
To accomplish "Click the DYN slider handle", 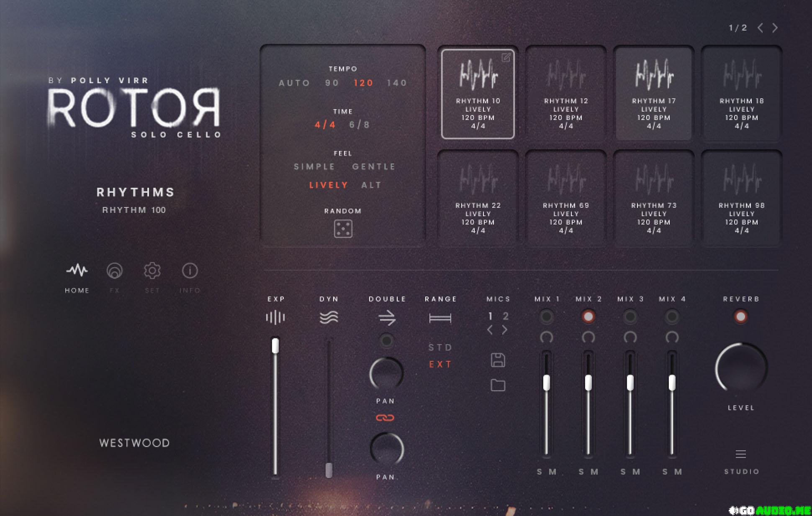I will click(x=329, y=470).
